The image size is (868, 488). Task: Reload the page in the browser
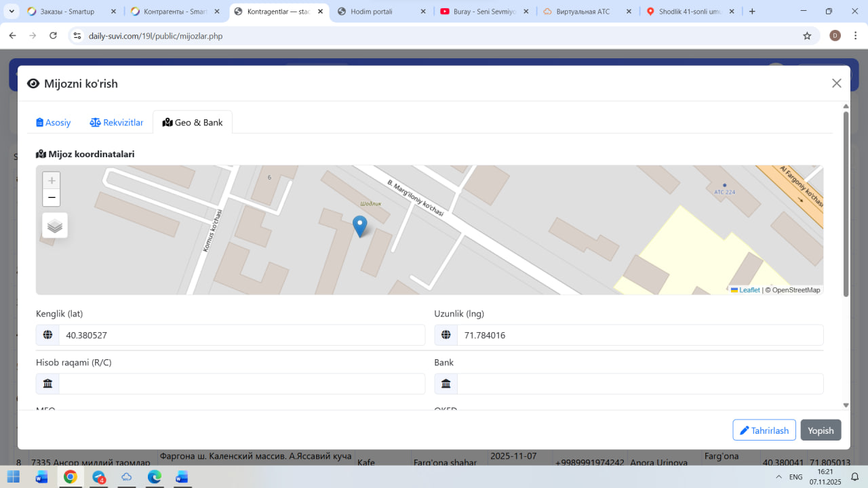point(53,36)
